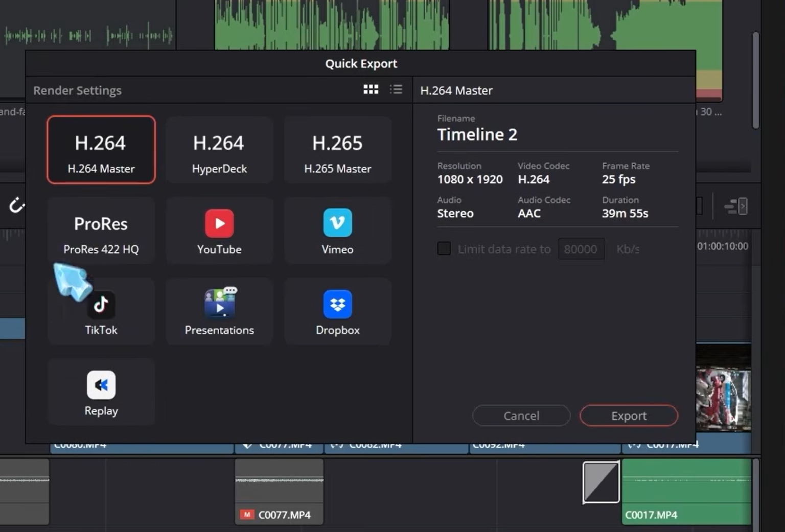
Task: Choose the YouTube export preset
Action: (x=219, y=230)
